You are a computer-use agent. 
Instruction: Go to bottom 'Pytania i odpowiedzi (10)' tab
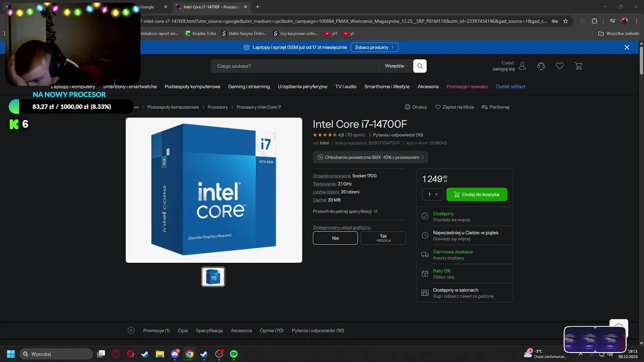318,330
